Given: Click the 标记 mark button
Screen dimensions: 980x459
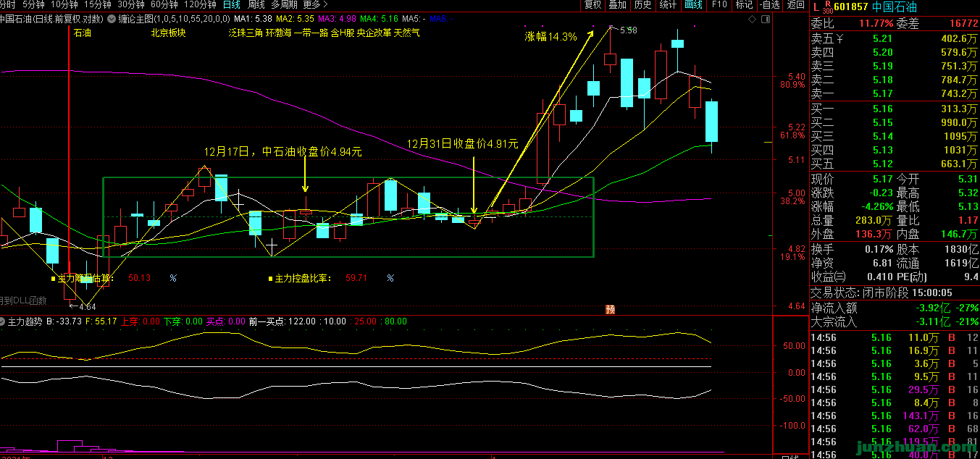Looking at the screenshot, I should tap(744, 4).
